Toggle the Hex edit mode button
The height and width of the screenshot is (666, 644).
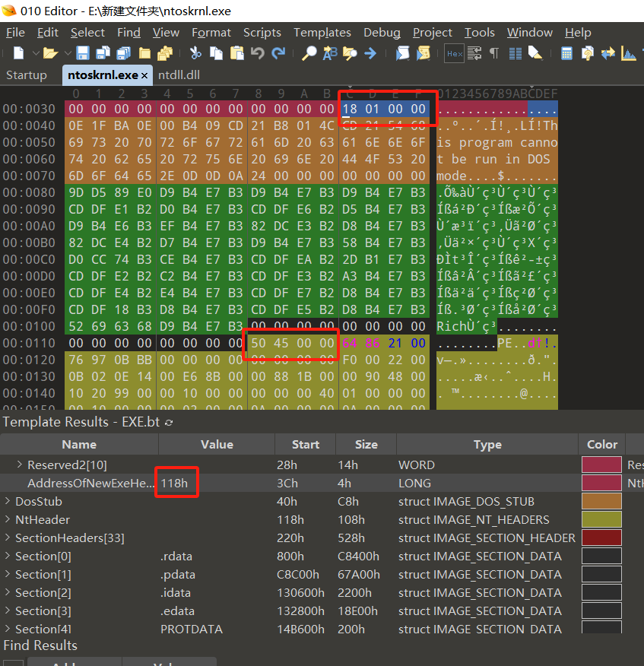[454, 53]
